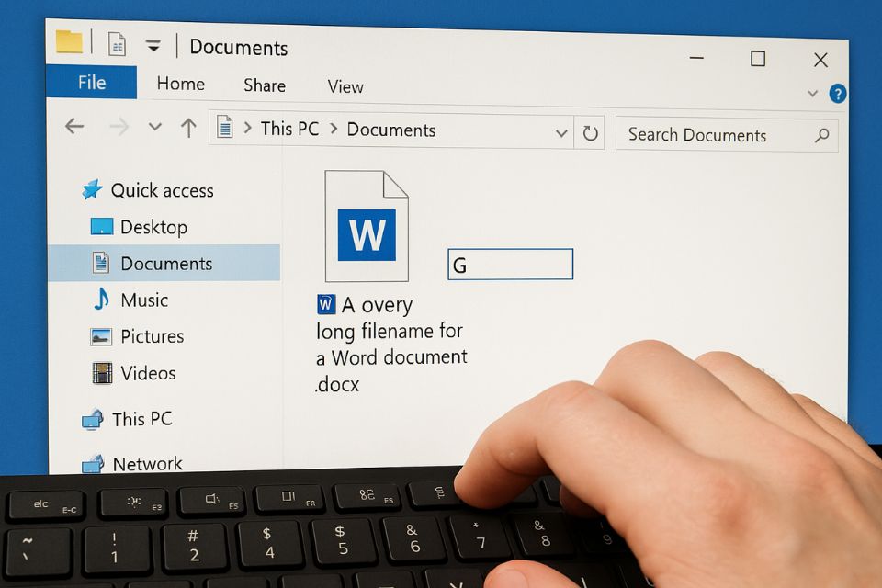
Task: Switch to the View tab
Action: (345, 85)
